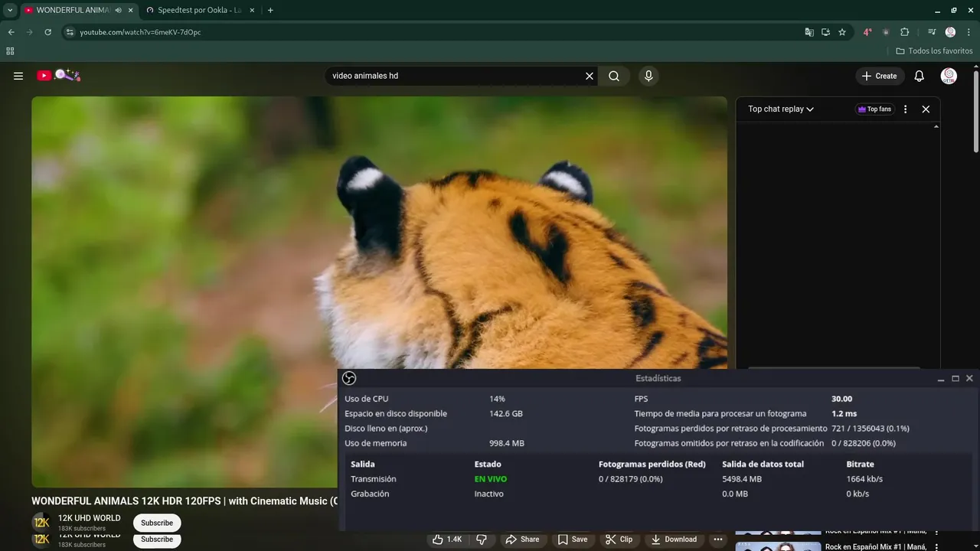Reload the current page

(x=47, y=32)
